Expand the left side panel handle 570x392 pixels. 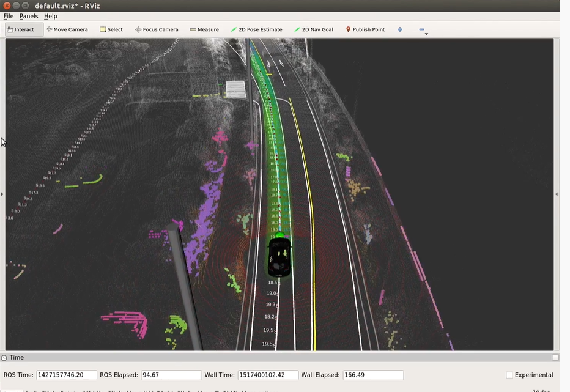click(2, 194)
